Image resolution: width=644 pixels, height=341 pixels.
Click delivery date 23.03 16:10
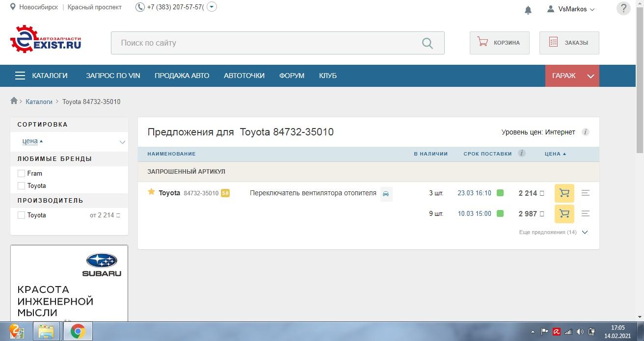(474, 193)
